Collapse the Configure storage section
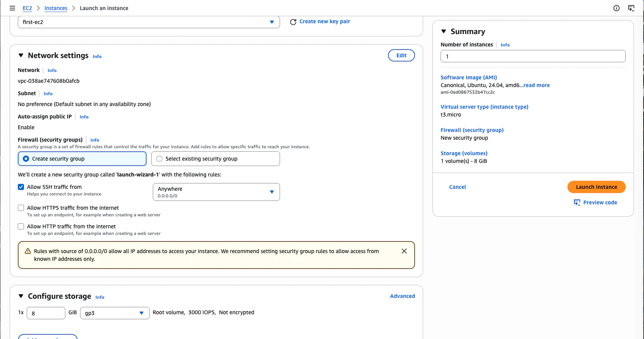 (x=21, y=296)
